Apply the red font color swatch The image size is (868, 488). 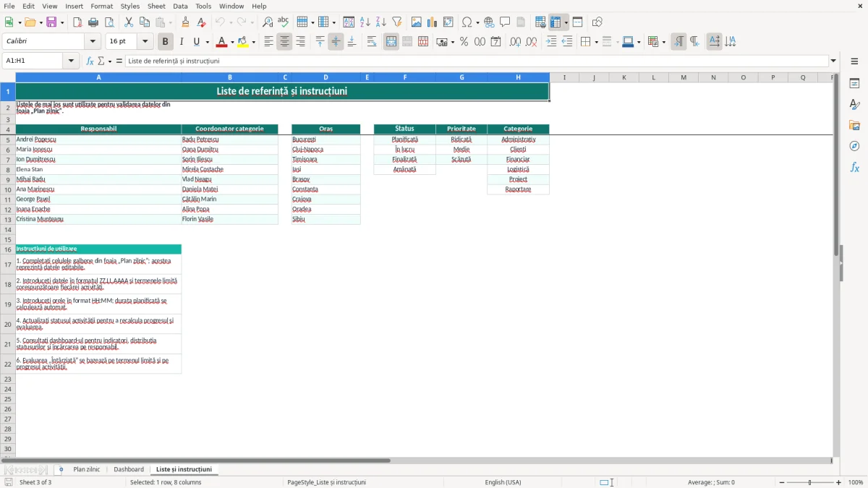click(221, 42)
